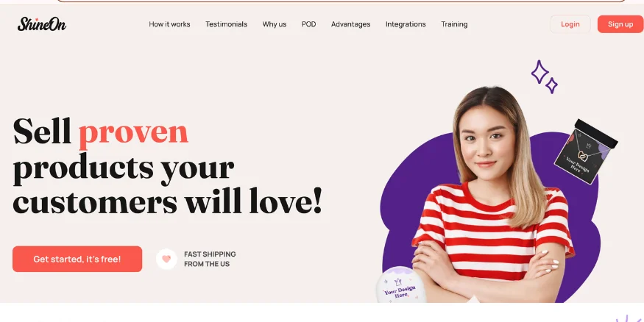
Task: Click the round 'Your Design Here' badge
Action: (401, 285)
